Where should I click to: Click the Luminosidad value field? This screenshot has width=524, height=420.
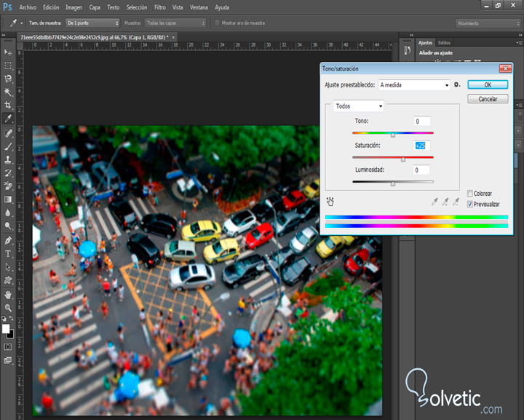421,170
